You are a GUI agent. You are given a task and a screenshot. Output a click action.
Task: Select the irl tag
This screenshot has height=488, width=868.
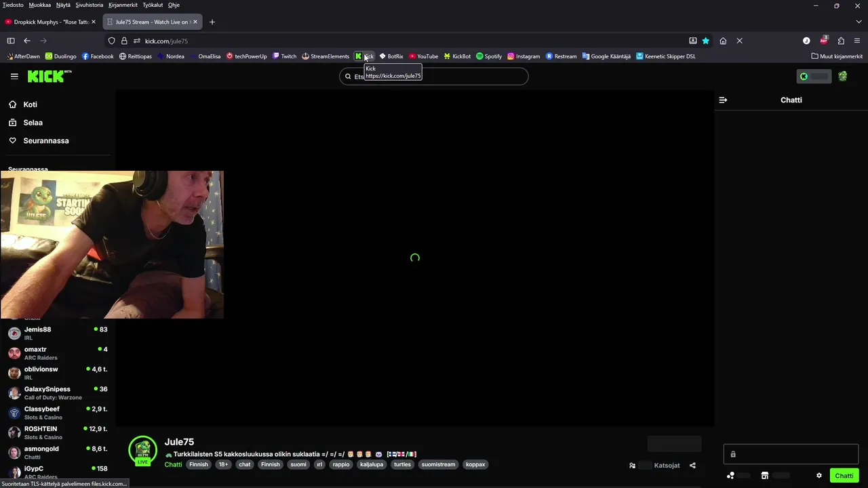[319, 465]
